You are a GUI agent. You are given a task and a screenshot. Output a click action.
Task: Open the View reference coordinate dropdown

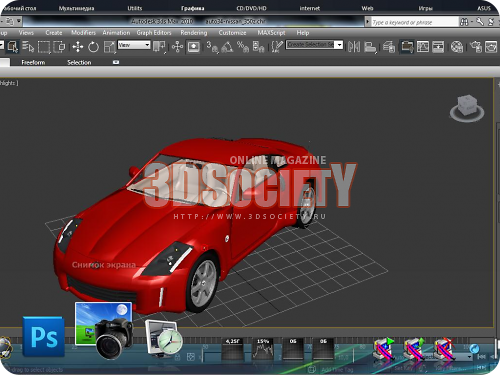click(134, 45)
